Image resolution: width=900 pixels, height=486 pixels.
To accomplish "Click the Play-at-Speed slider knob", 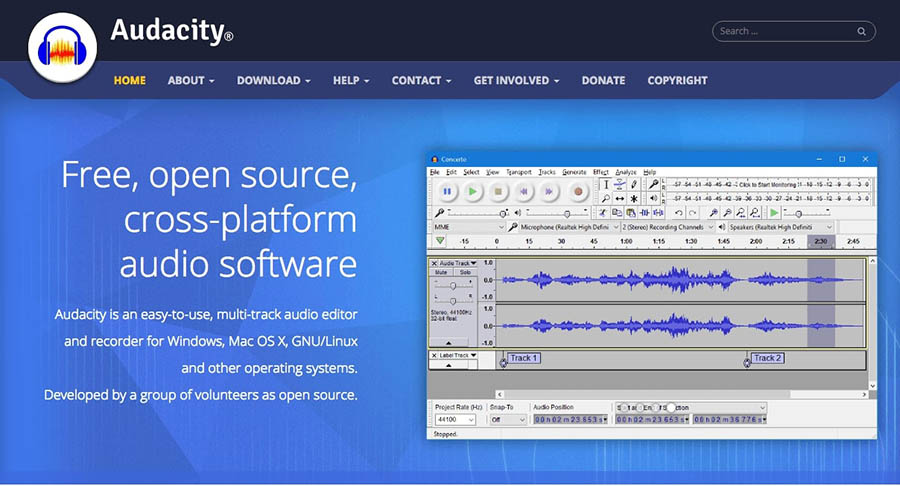I will coord(798,213).
